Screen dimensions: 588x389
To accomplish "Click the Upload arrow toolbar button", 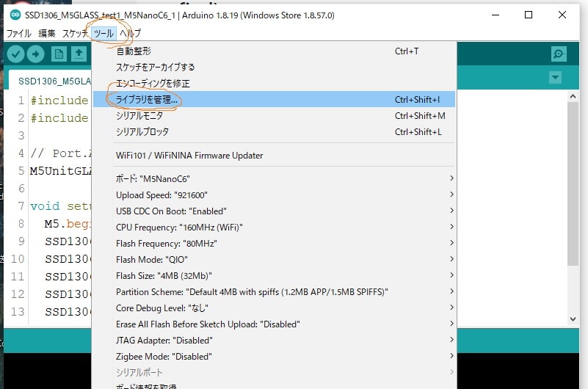I will (x=36, y=54).
